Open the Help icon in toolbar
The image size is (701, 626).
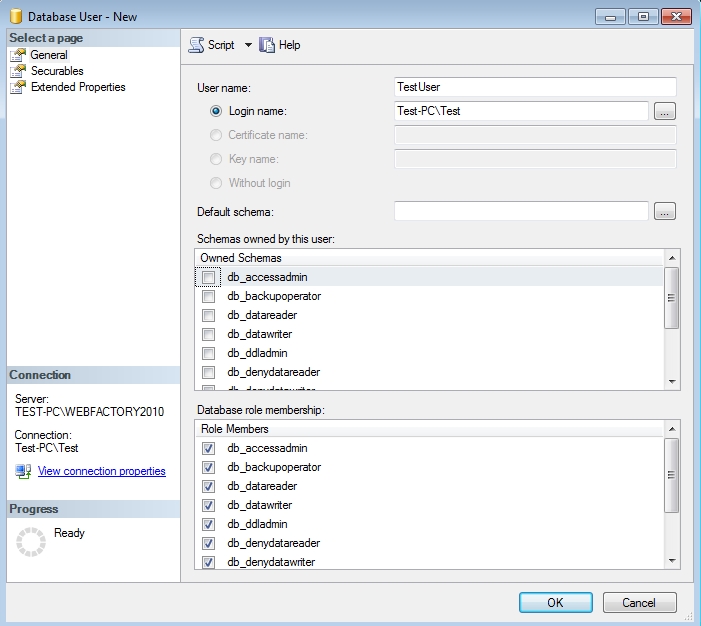tap(267, 45)
